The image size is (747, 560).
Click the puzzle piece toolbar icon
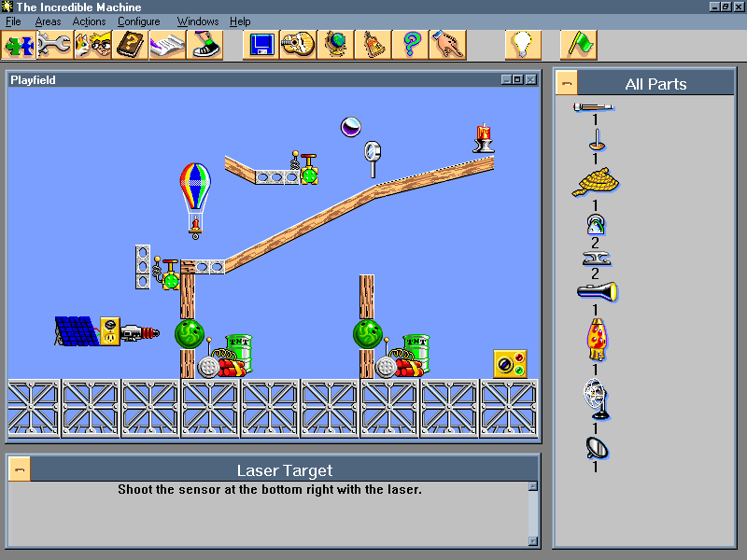[19, 45]
